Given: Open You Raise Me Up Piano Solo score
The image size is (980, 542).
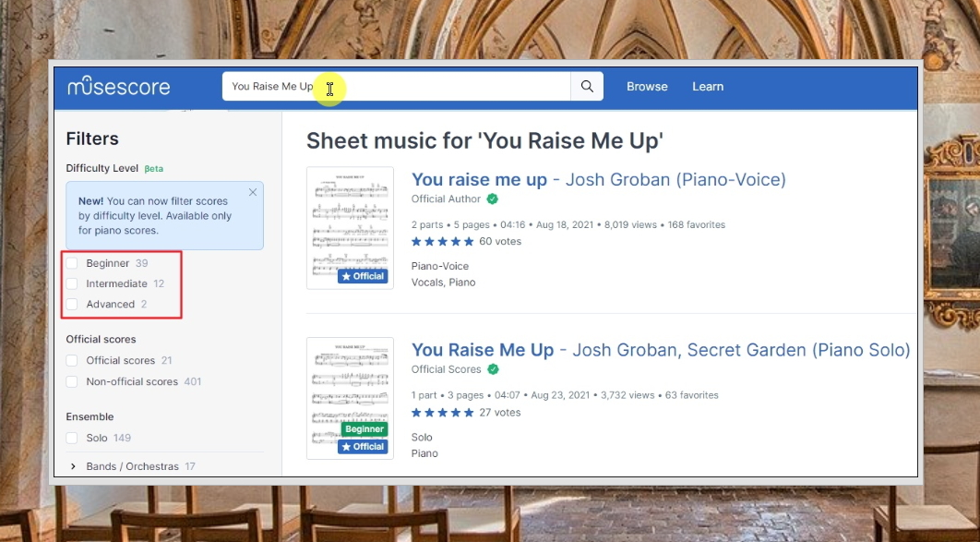Looking at the screenshot, I should coord(661,350).
